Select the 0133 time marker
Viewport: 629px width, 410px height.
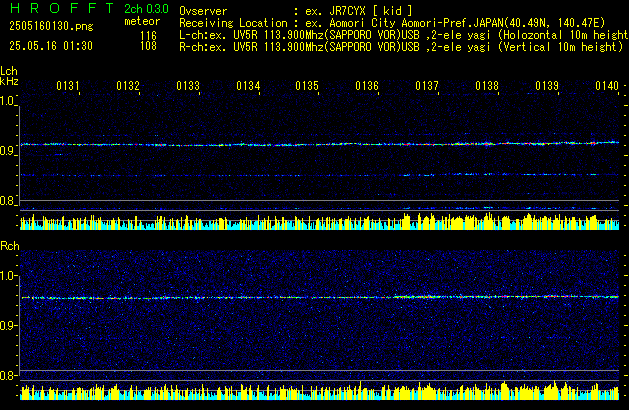(188, 86)
